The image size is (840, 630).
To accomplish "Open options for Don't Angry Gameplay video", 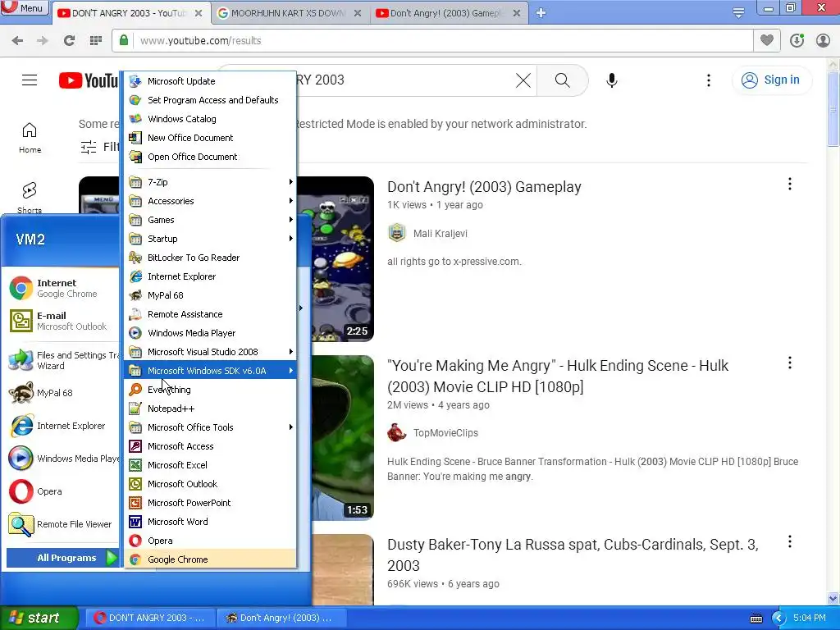I will pyautogui.click(x=790, y=185).
